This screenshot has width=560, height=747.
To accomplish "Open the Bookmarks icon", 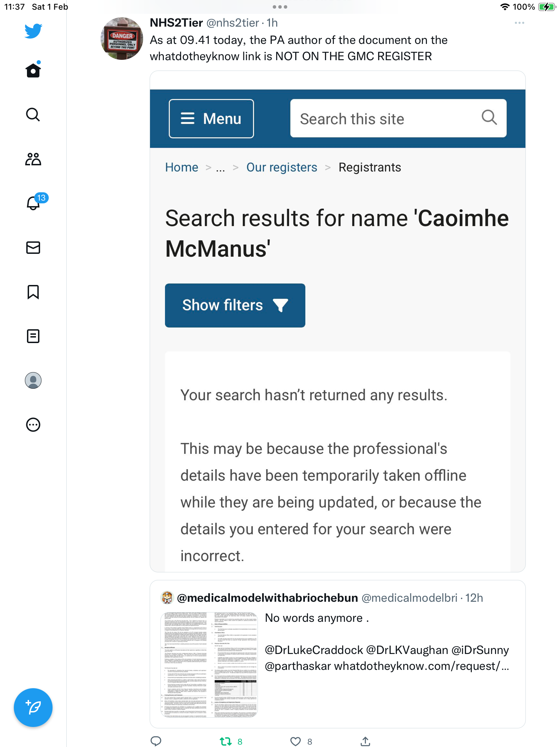I will point(33,292).
